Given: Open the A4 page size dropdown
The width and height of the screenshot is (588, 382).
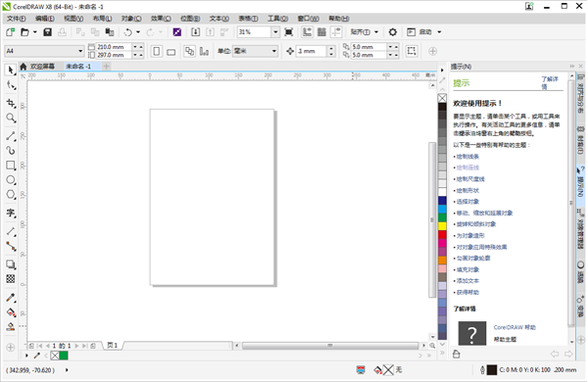Looking at the screenshot, I should tap(80, 51).
